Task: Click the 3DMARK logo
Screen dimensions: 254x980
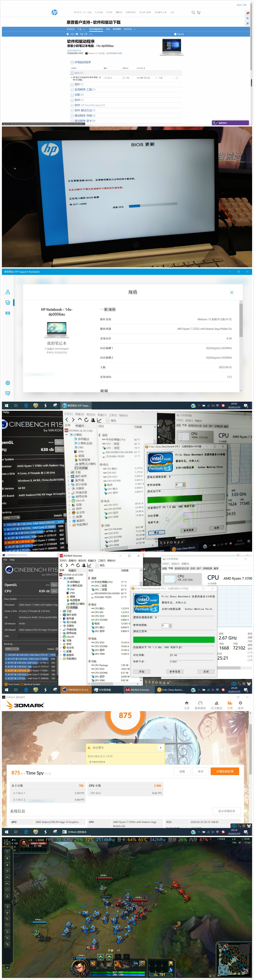Action: (x=25, y=705)
